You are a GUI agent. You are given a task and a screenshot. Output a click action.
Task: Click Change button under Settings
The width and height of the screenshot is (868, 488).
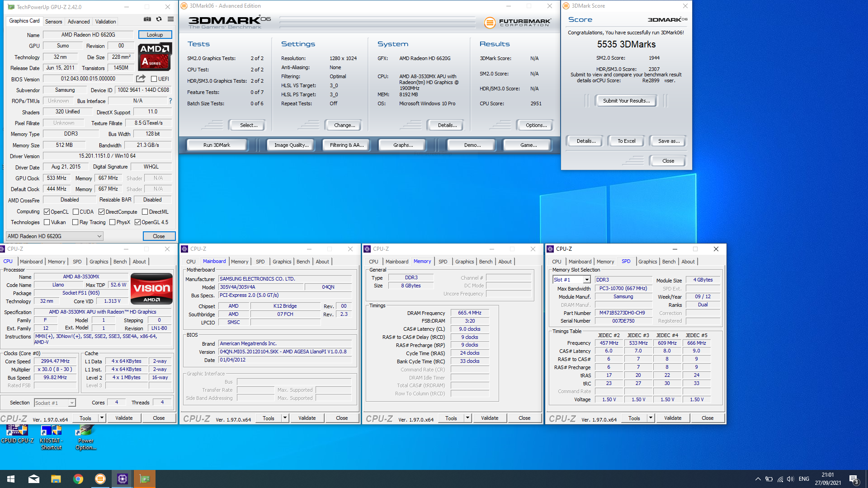344,125
